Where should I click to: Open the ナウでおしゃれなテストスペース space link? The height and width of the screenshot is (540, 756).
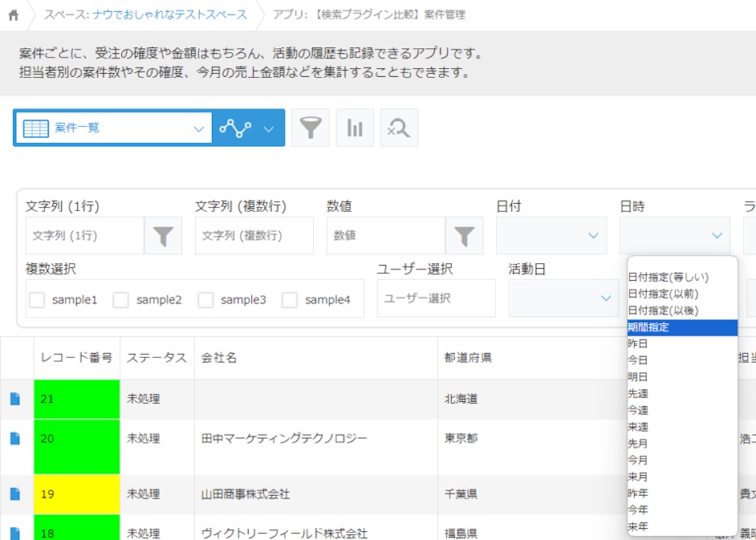[170, 15]
